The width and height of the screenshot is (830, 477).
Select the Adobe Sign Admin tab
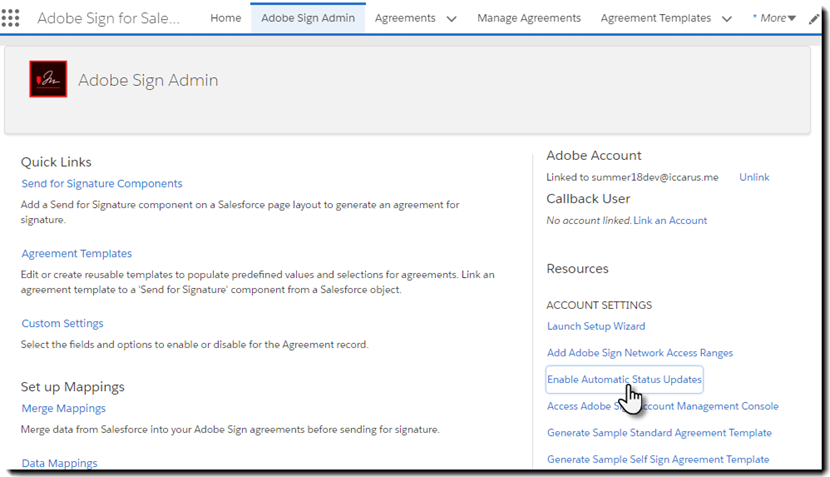(x=308, y=18)
